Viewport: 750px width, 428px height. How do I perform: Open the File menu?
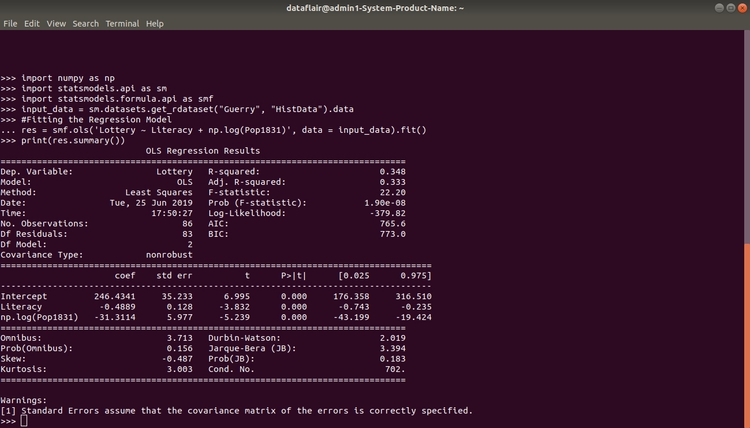point(10,23)
